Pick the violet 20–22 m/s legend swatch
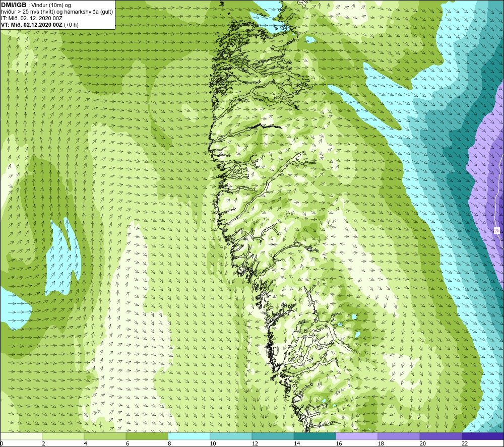The image size is (504, 447). (440, 436)
